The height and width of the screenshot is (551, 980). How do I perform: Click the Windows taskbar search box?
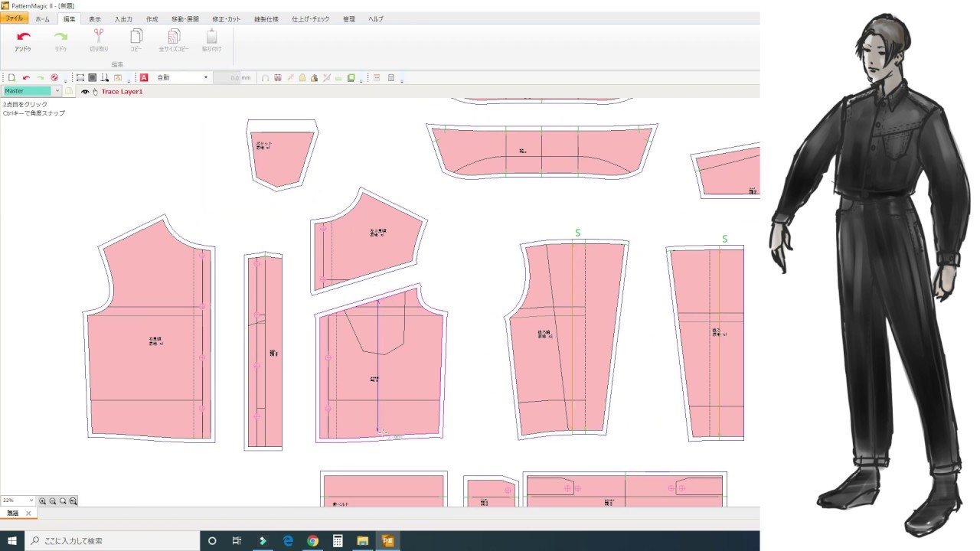coord(113,541)
